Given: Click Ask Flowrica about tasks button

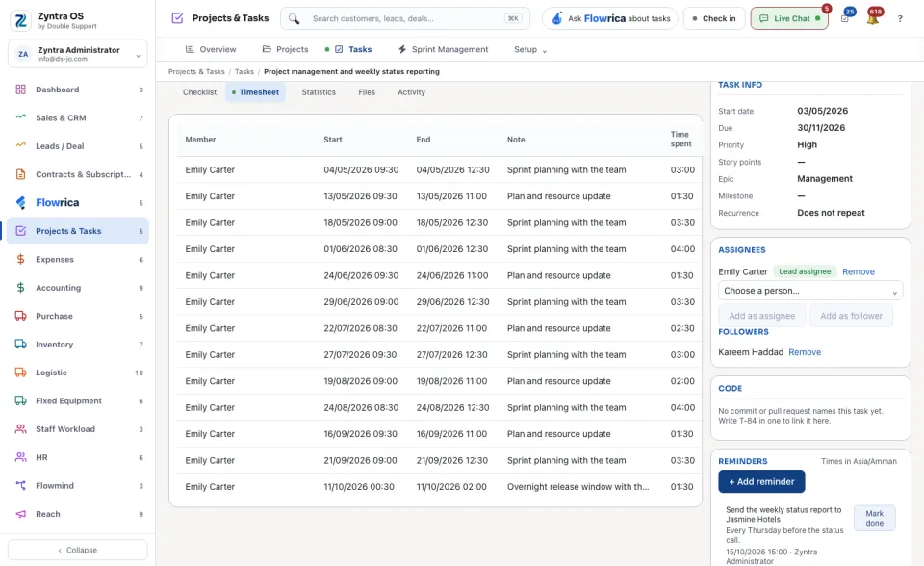Looking at the screenshot, I should coord(610,19).
